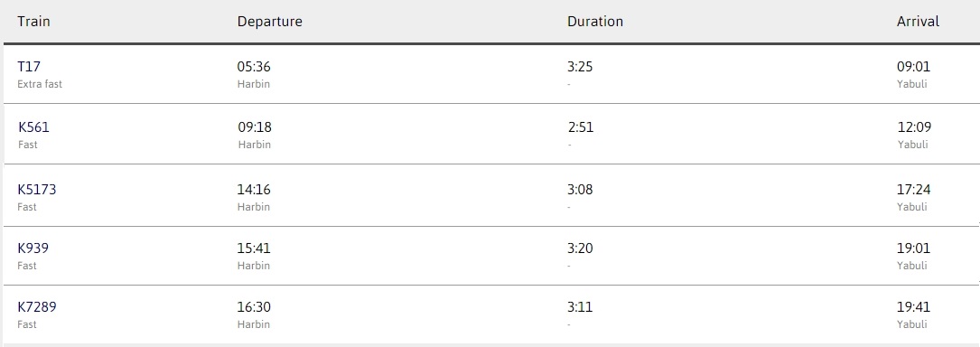The height and width of the screenshot is (347, 980).
Task: Sort by the Train column header
Action: click(x=33, y=22)
